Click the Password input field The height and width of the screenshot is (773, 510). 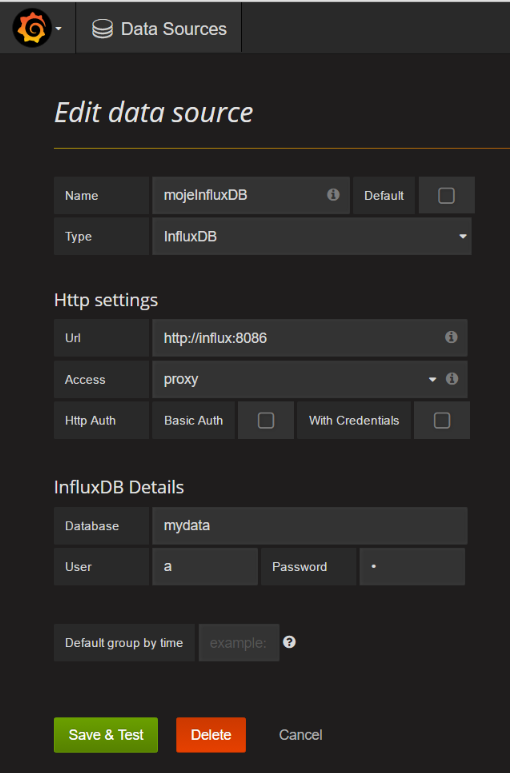[x=412, y=566]
